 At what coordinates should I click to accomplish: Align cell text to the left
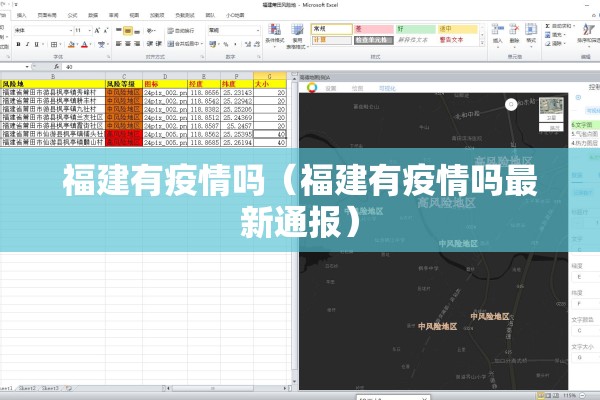[x=119, y=44]
